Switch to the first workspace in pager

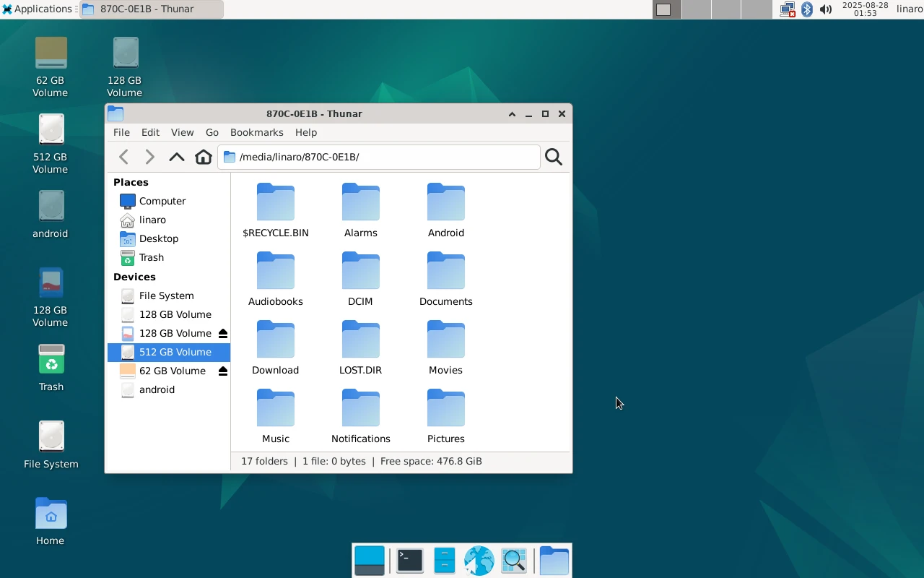tap(666, 9)
